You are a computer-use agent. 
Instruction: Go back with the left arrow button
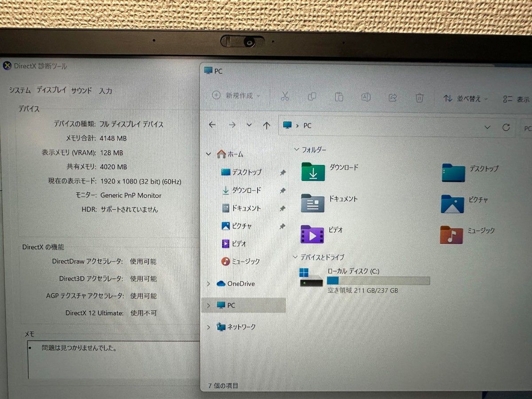pos(212,125)
